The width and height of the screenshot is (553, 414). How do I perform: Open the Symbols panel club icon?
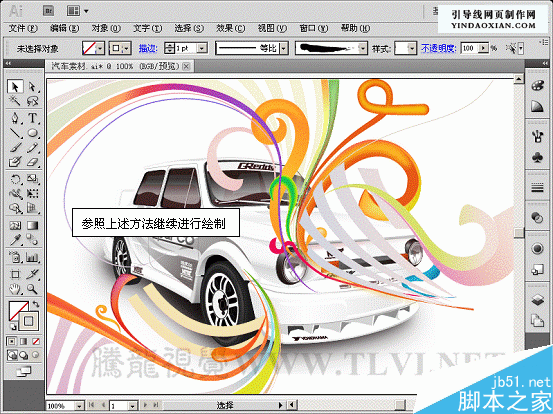coord(537,157)
